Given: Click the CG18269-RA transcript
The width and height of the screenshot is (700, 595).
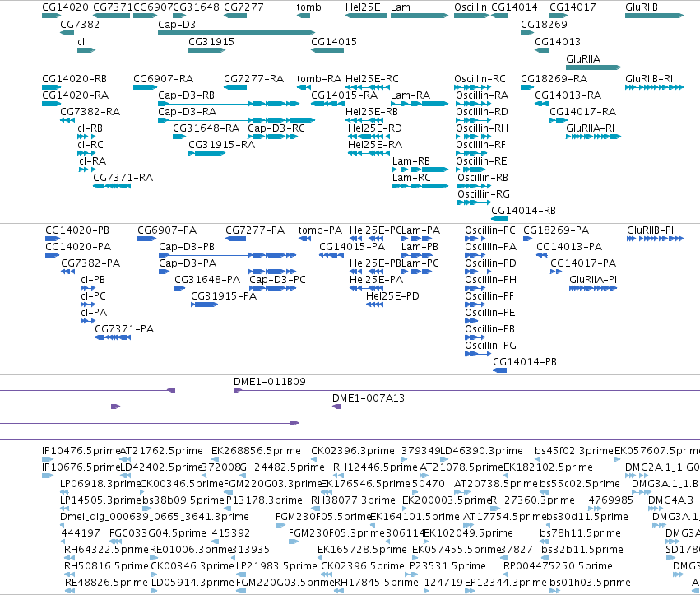Looking at the screenshot, I should pyautogui.click(x=527, y=87).
